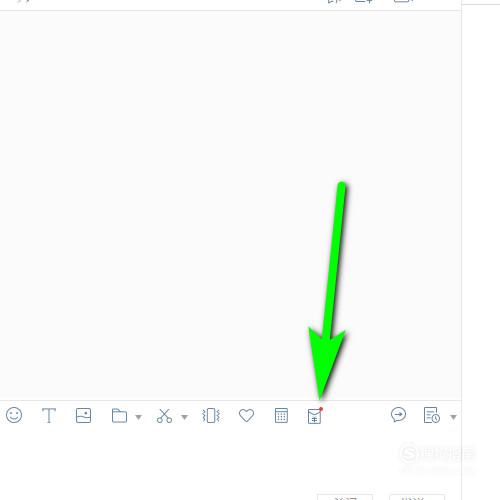Click the send file folder icon
500x500 pixels.
coord(119,416)
